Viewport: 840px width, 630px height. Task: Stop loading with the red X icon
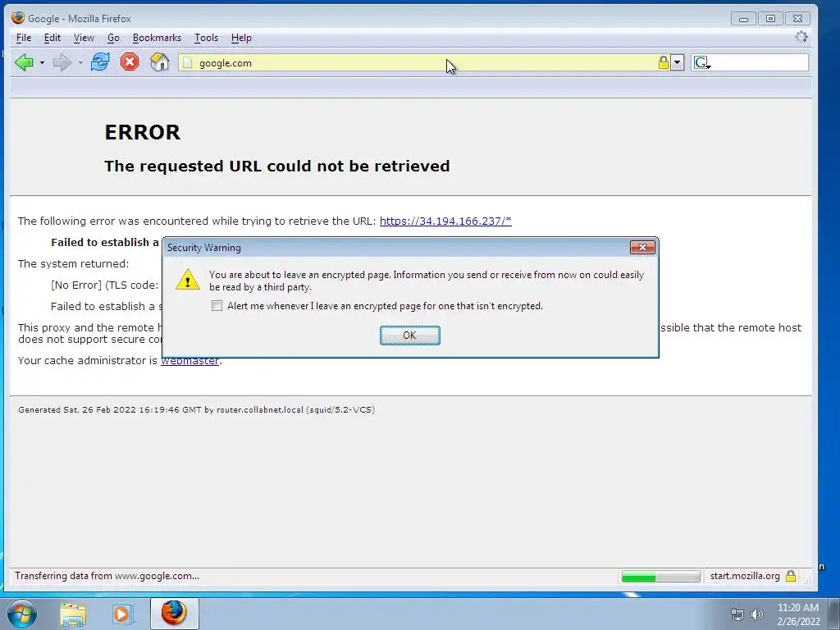pyautogui.click(x=130, y=62)
